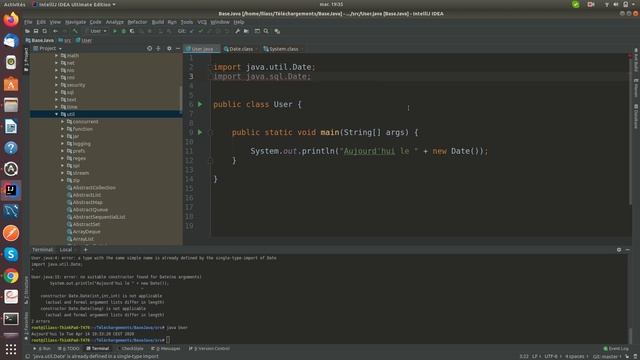Click Git: master branch widget
Viewport: 640px width, 360px height.
(607, 356)
